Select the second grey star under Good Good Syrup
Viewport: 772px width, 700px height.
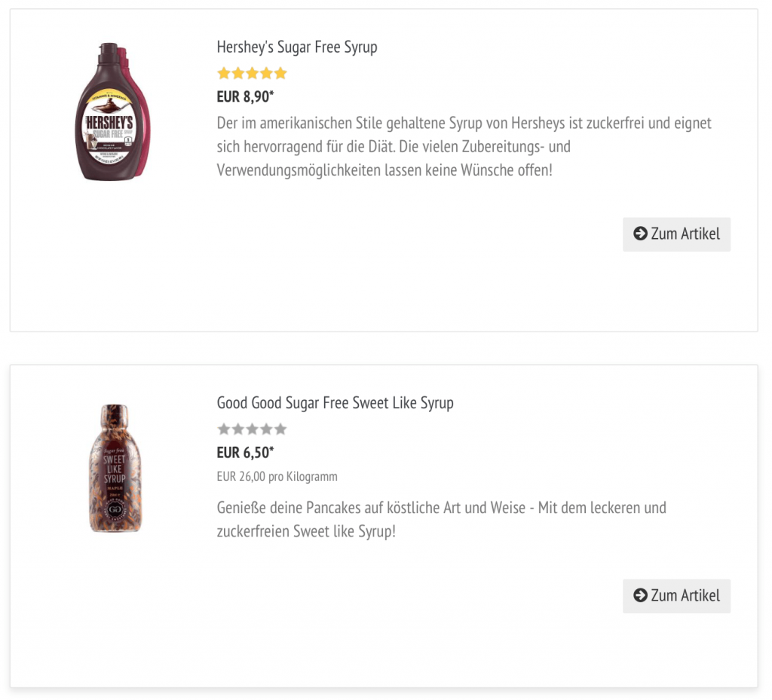coord(238,429)
